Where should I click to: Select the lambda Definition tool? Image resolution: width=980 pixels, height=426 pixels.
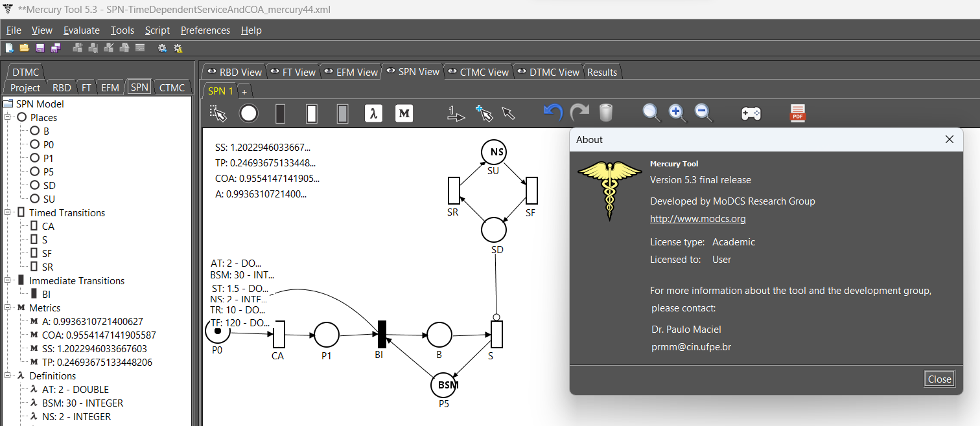point(373,113)
